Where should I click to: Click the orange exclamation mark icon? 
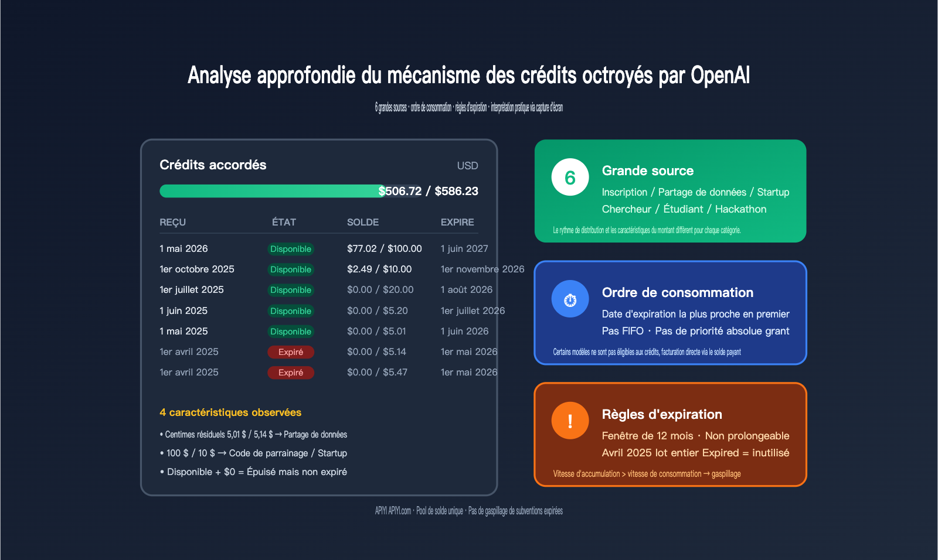tap(570, 421)
